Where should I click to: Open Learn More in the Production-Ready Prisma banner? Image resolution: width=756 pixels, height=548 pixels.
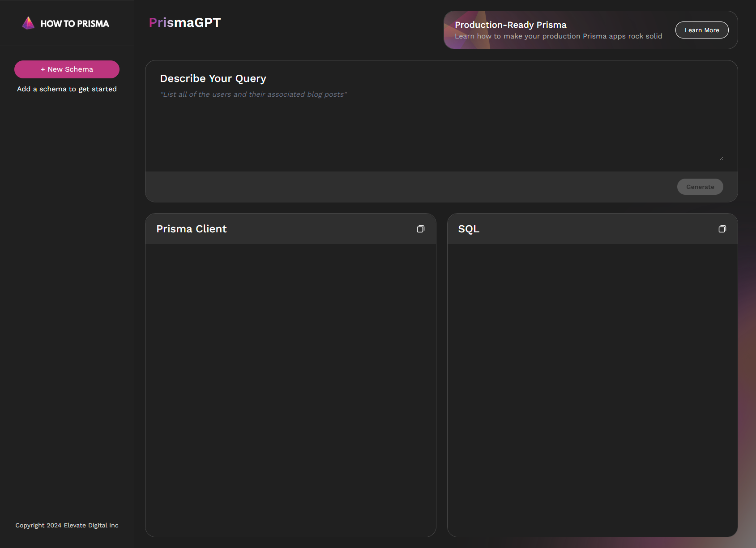click(702, 30)
